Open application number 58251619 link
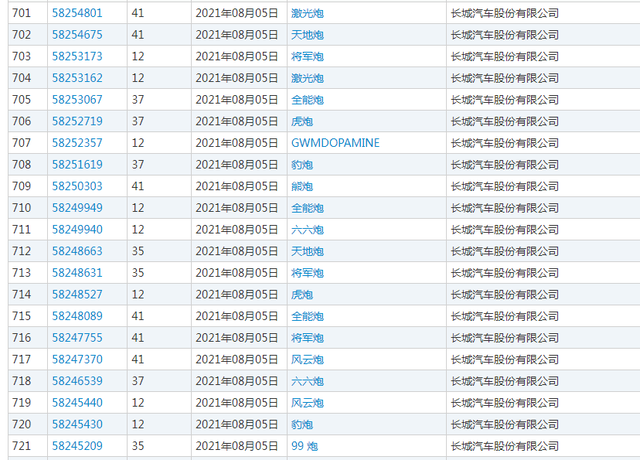The height and width of the screenshot is (460, 640). (x=77, y=164)
